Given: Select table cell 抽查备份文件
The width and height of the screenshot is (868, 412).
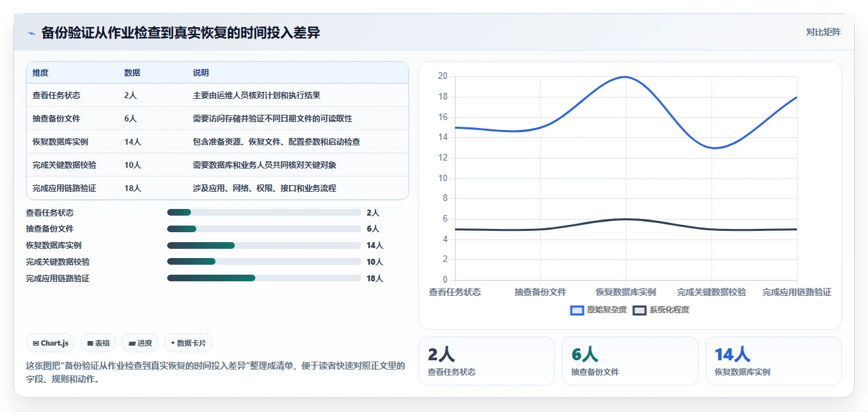Looking at the screenshot, I should coord(56,119).
